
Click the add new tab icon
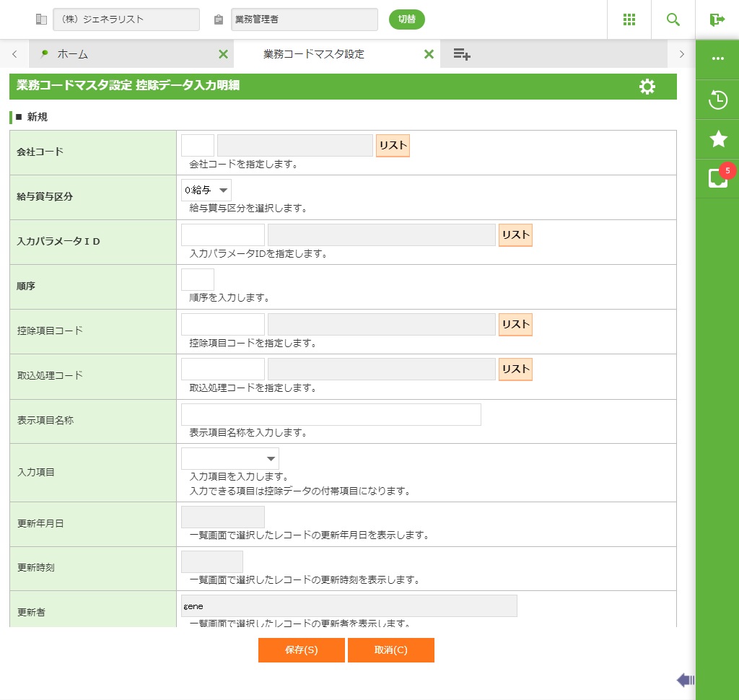pyautogui.click(x=462, y=54)
